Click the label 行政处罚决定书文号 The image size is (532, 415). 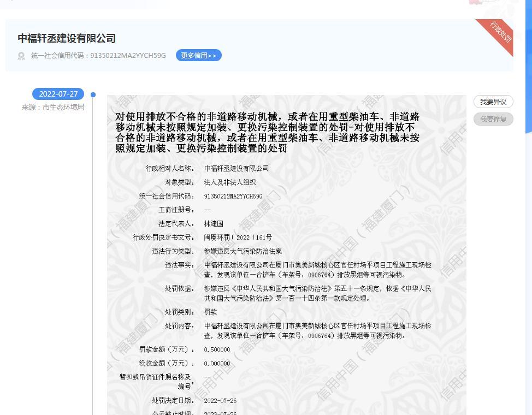tap(163, 238)
